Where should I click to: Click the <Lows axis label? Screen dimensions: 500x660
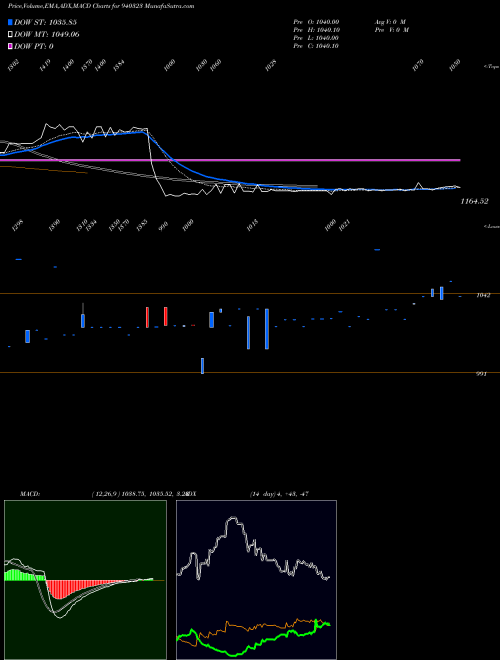pos(492,226)
